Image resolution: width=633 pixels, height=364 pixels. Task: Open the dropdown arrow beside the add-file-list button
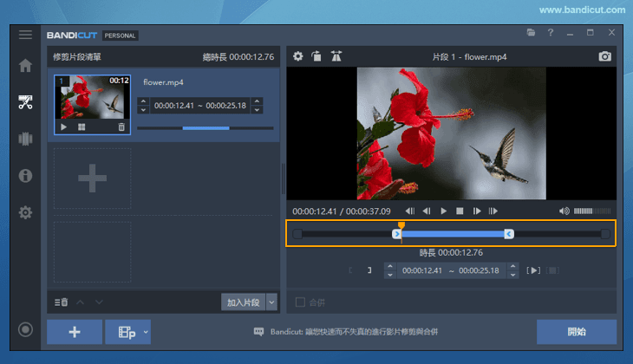coord(146,332)
